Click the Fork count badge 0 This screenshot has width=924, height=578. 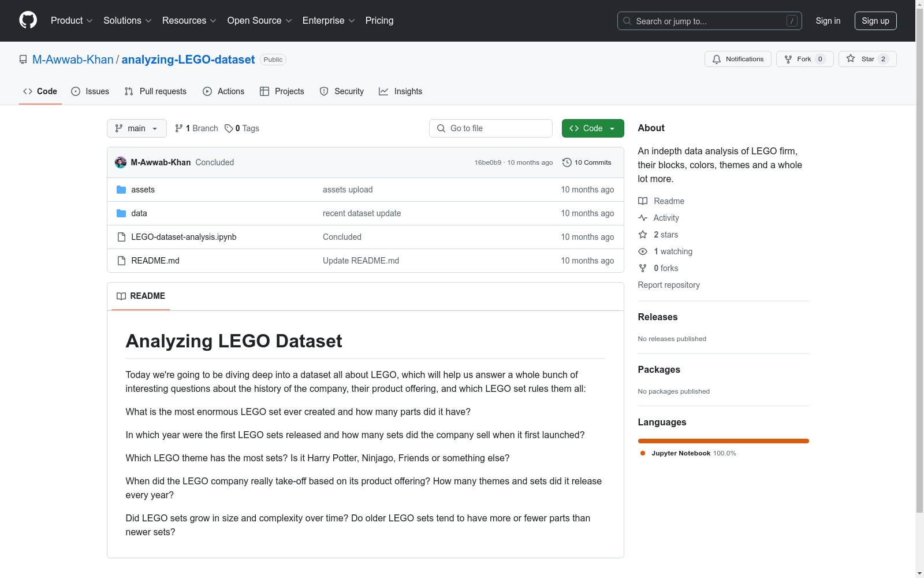(x=820, y=59)
